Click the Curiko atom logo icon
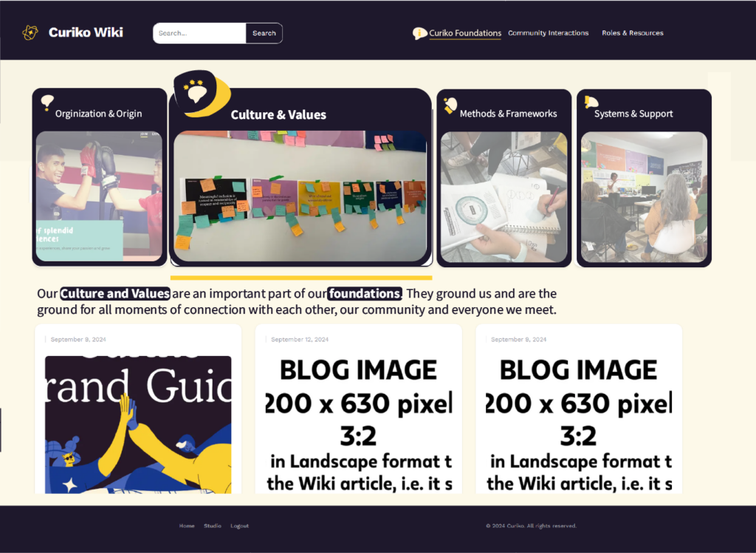Image resolution: width=756 pixels, height=553 pixels. (x=30, y=32)
